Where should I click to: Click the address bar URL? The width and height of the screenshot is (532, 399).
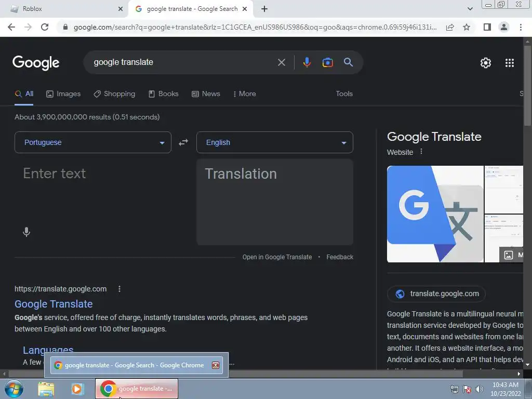pyautogui.click(x=255, y=27)
